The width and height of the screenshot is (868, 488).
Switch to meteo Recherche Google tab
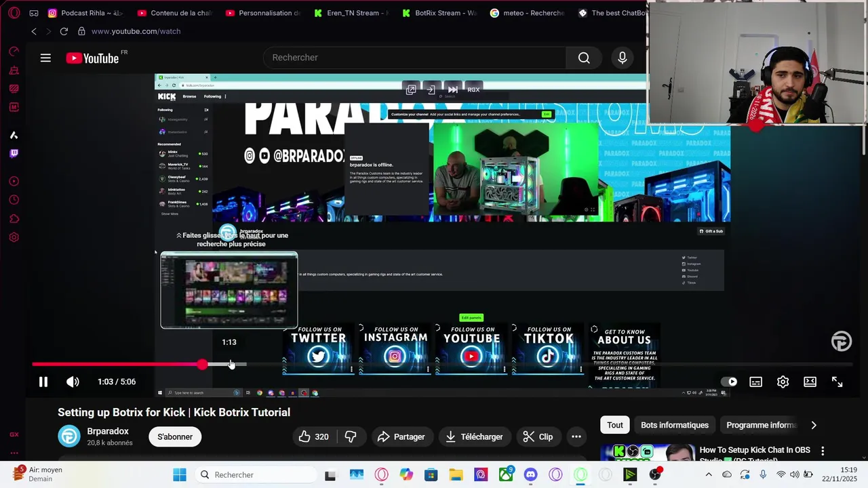pos(528,13)
